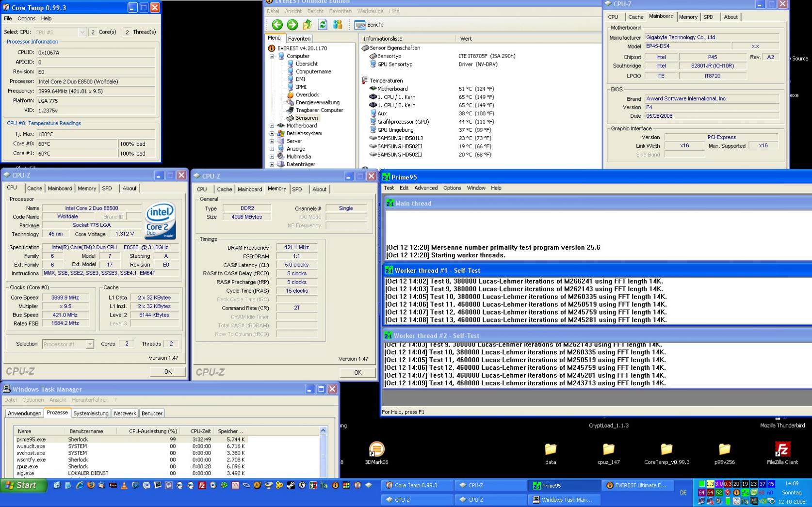Image resolution: width=812 pixels, height=507 pixels.
Task: Click the green back arrow in EVEREST toolbar
Action: [x=277, y=25]
